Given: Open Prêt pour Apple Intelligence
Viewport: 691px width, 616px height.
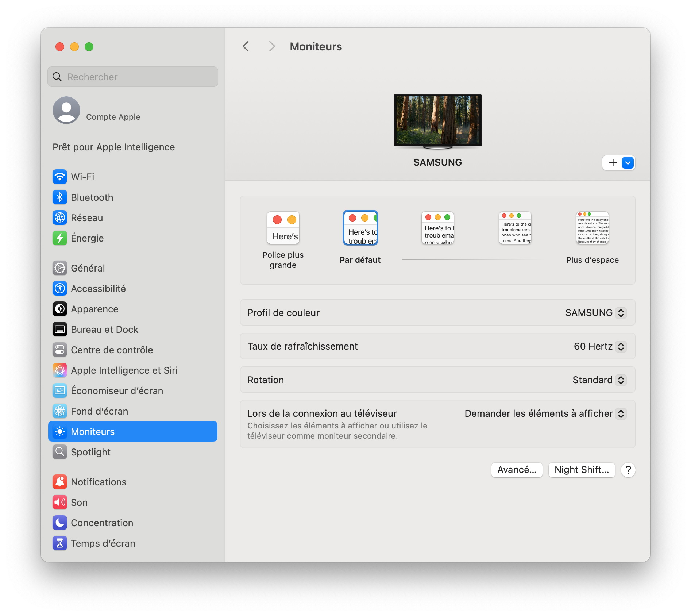Looking at the screenshot, I should (x=114, y=147).
